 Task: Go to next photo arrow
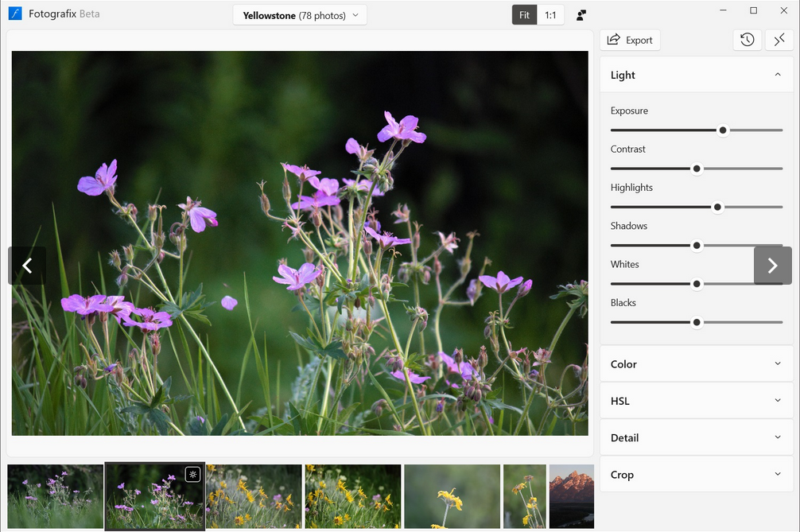coord(772,266)
